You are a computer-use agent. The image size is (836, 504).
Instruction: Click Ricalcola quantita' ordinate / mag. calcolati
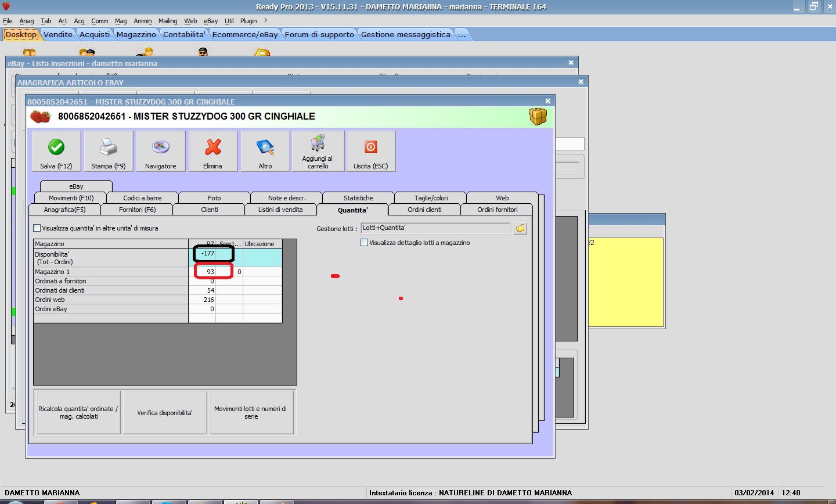pos(78,412)
